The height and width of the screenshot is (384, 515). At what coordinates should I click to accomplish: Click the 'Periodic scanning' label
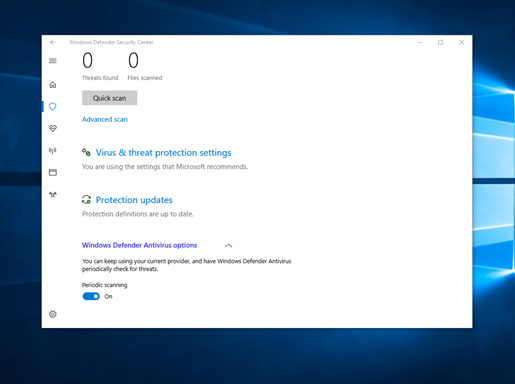(x=105, y=285)
